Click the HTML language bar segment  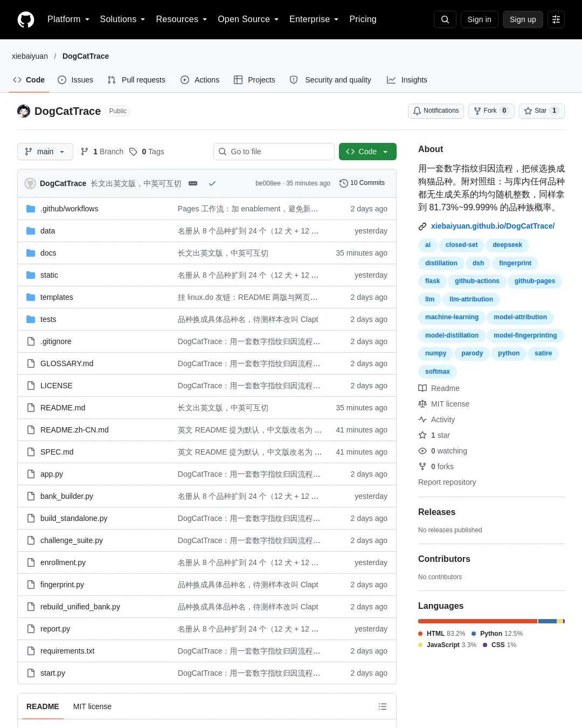click(x=477, y=621)
